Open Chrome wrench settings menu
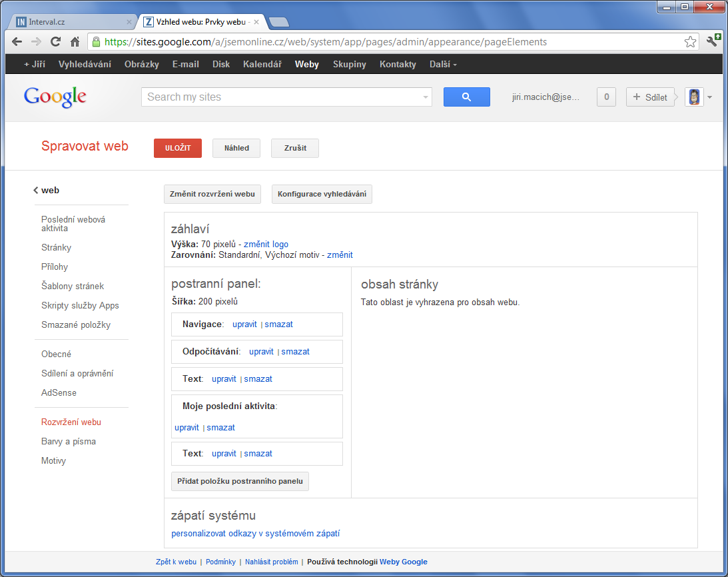This screenshot has height=577, width=728. [x=713, y=41]
